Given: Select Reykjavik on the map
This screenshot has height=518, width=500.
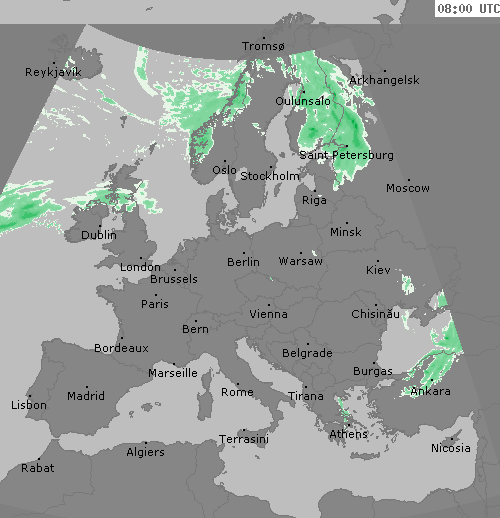Looking at the screenshot, I should coord(53,72).
